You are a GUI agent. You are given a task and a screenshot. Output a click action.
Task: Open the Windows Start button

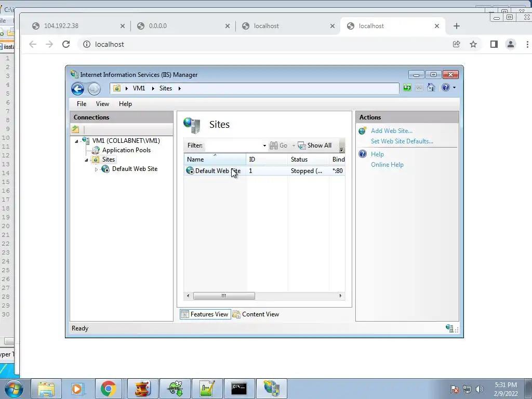(x=14, y=389)
